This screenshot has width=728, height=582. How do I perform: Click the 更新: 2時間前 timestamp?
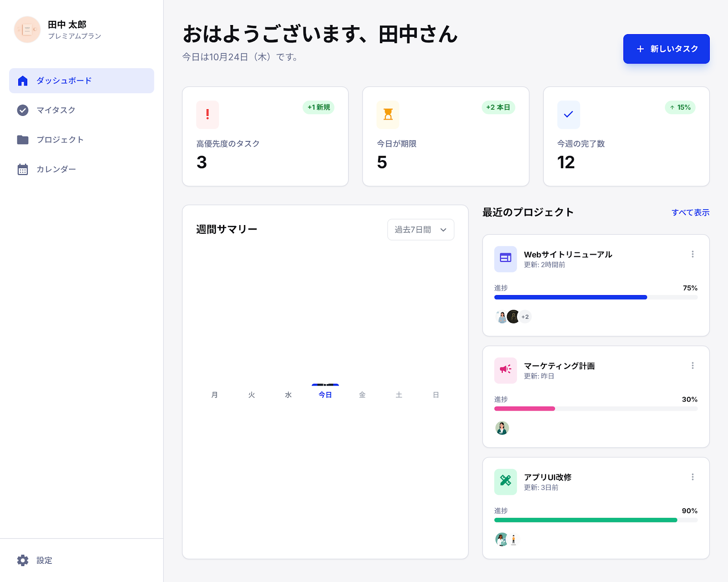(544, 265)
